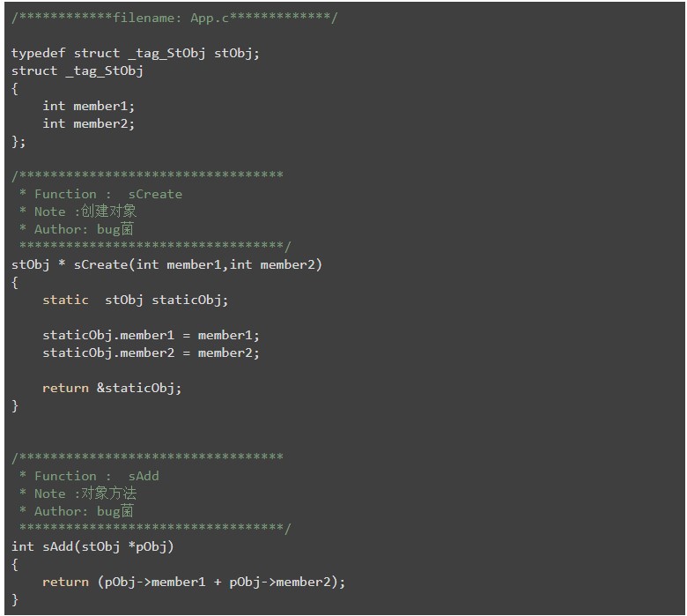Click the int member2 field declaration
The image size is (687, 616).
(x=89, y=123)
